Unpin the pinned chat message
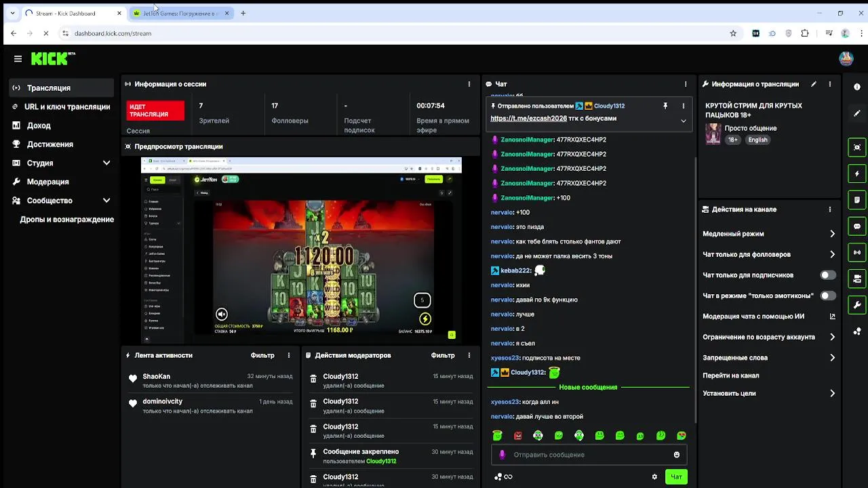 pyautogui.click(x=665, y=106)
